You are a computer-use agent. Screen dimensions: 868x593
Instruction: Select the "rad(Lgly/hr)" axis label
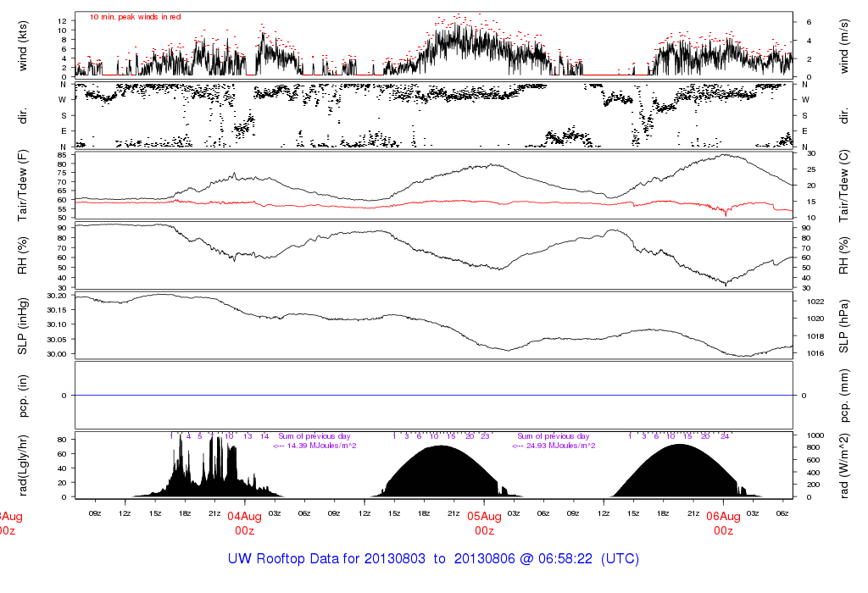click(23, 465)
